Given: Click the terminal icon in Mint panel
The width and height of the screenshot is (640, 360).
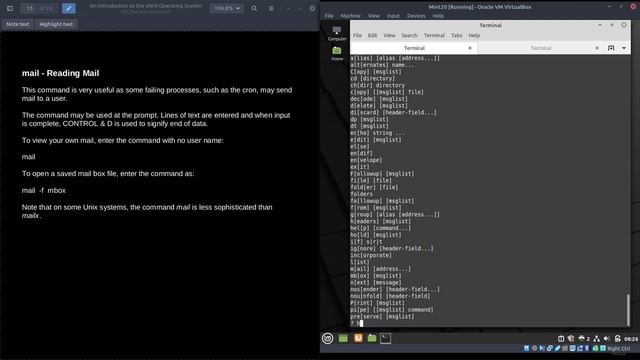Looking at the screenshot, I should coord(385,338).
